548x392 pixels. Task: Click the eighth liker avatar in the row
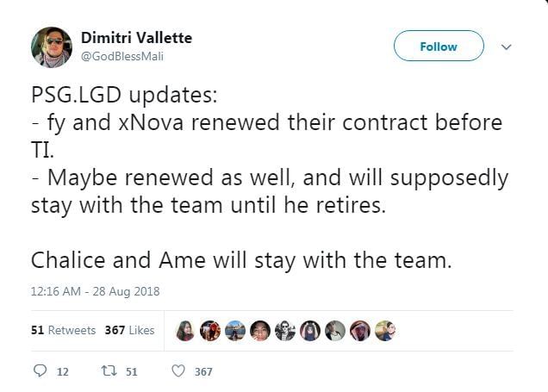[359, 330]
